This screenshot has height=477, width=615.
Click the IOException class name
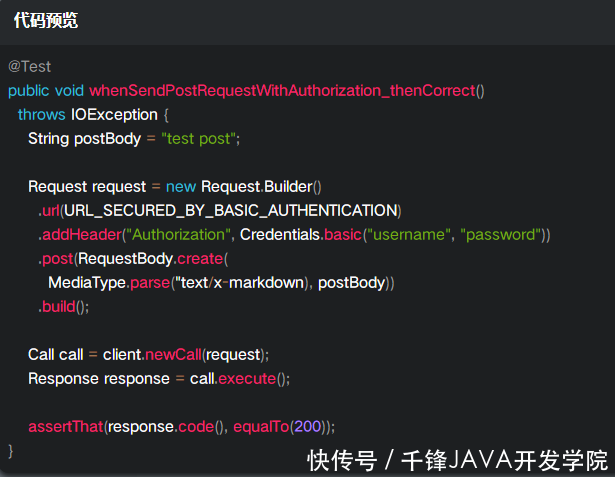114,114
